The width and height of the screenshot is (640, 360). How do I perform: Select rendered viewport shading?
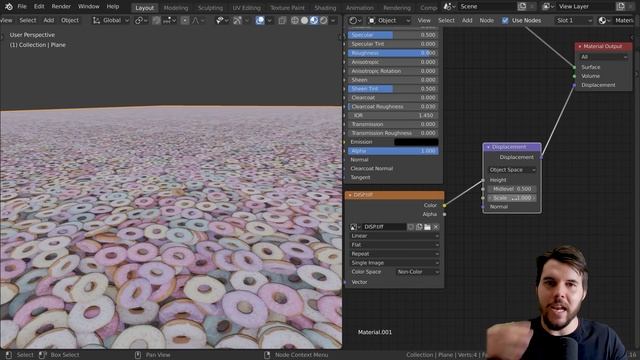click(324, 20)
